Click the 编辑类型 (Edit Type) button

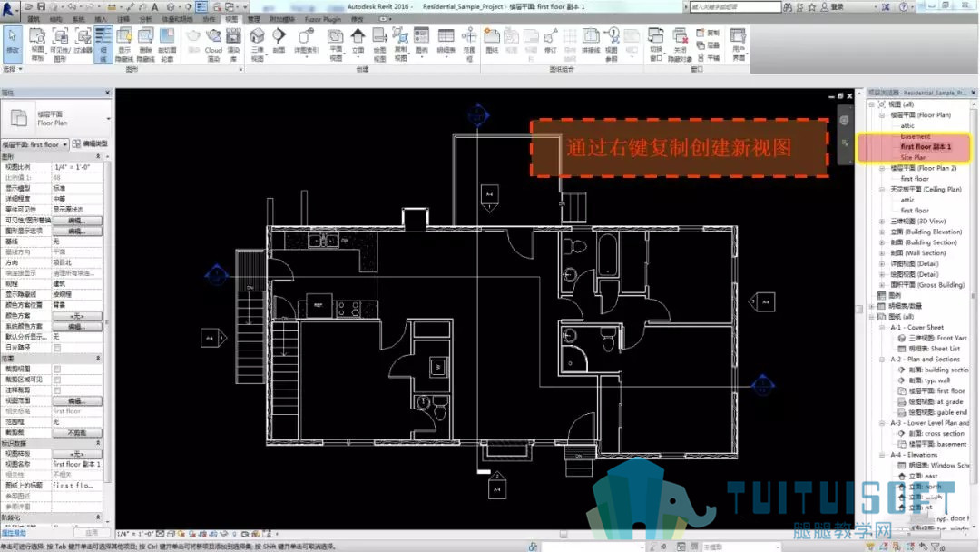point(90,144)
